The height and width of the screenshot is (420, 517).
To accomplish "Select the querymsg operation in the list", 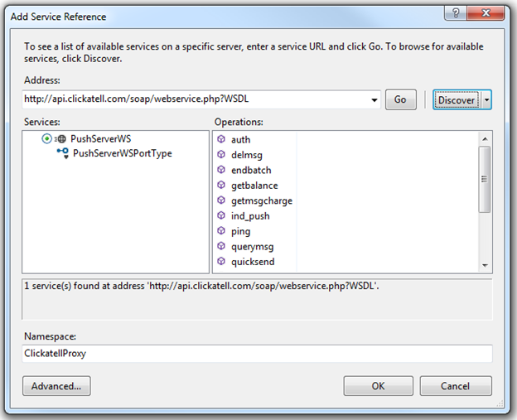I will pyautogui.click(x=252, y=247).
